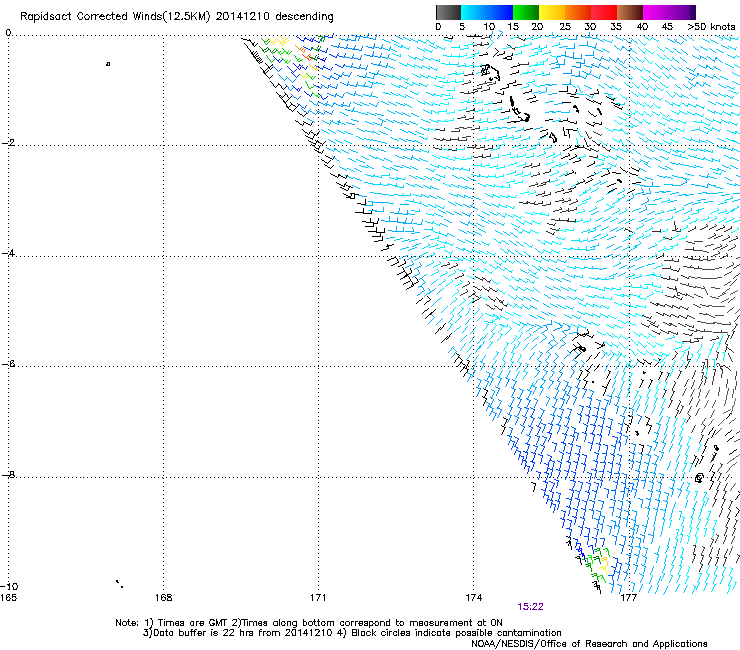Click the '>50 knots' legend label
740x650 pixels.
point(711,27)
